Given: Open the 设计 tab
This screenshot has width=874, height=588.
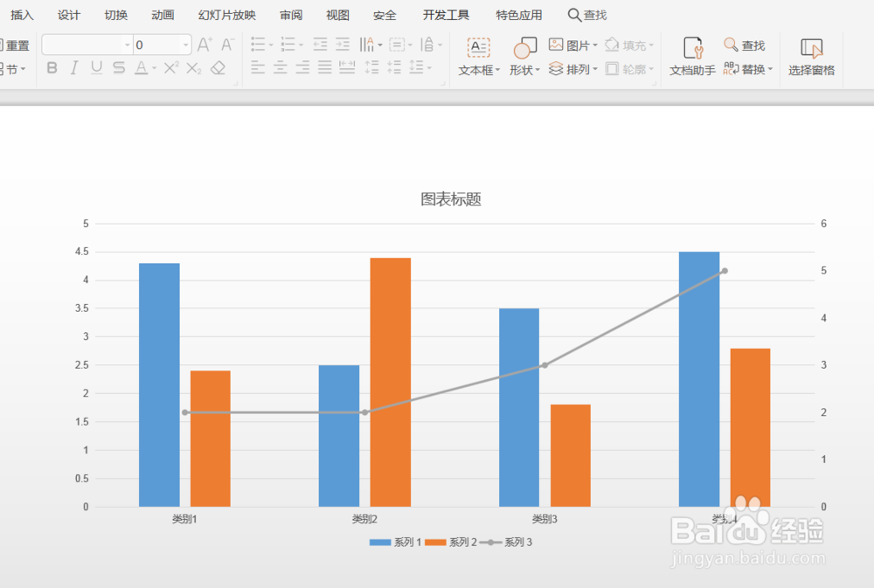Looking at the screenshot, I should [68, 15].
